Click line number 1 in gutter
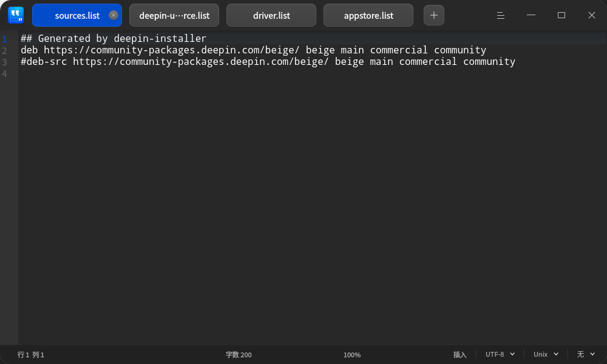The image size is (607, 364). [5, 39]
